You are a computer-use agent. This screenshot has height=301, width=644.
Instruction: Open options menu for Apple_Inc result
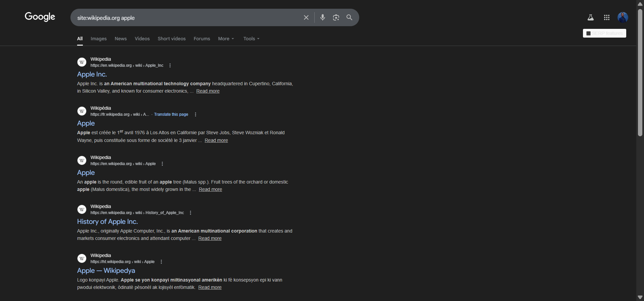click(170, 65)
